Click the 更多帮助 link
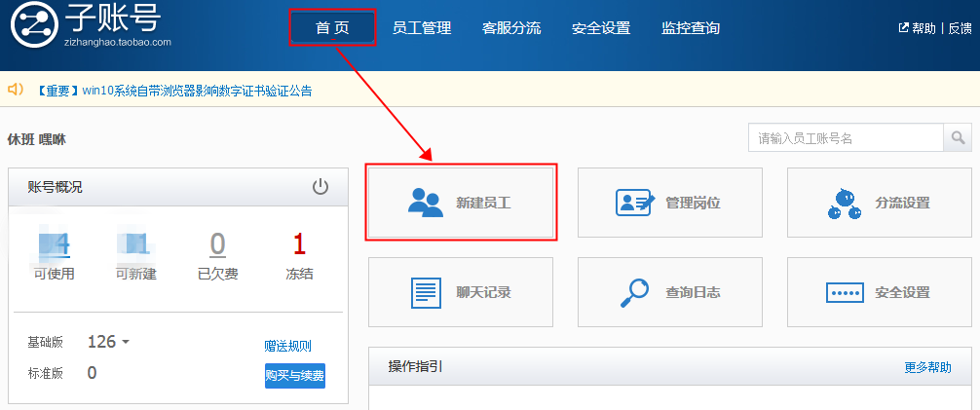Image resolution: width=980 pixels, height=410 pixels. point(927,367)
